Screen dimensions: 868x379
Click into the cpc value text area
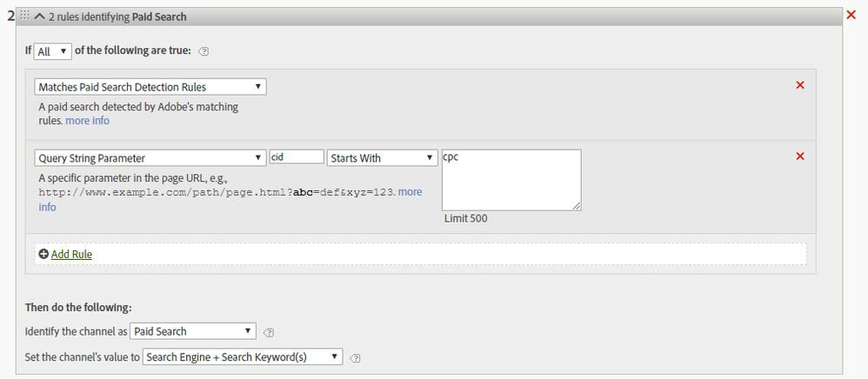[x=511, y=180]
